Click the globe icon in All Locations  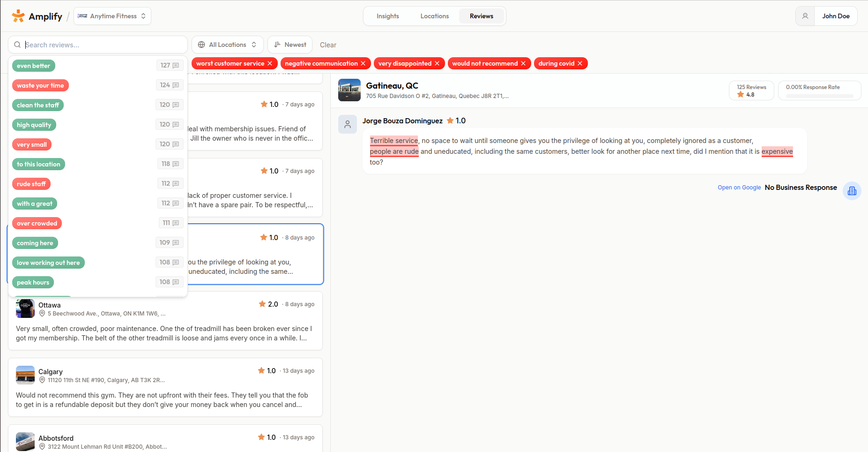click(201, 45)
